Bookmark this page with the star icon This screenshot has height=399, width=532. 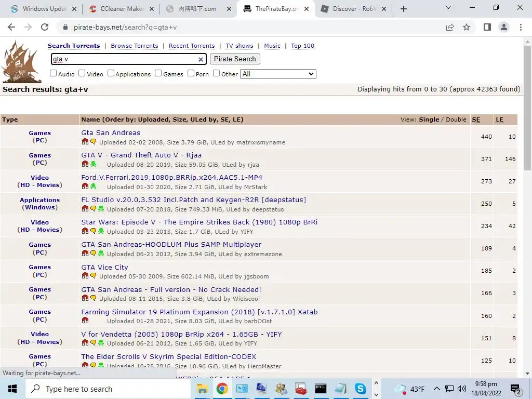coord(467,27)
